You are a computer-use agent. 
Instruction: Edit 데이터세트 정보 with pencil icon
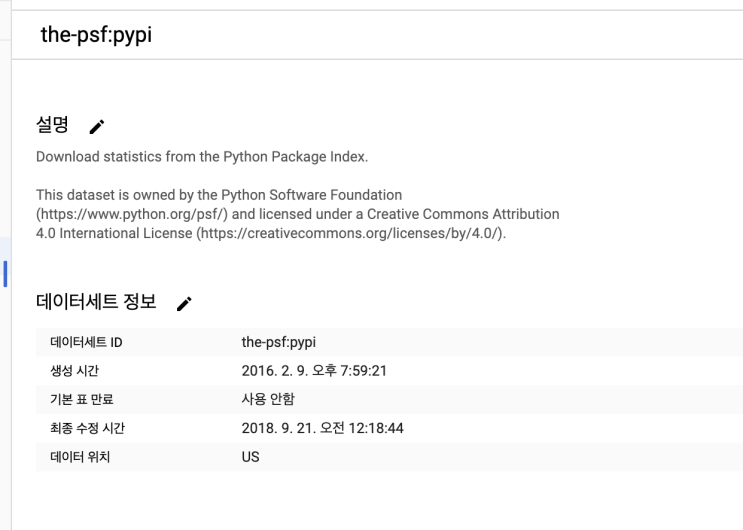[x=184, y=304]
